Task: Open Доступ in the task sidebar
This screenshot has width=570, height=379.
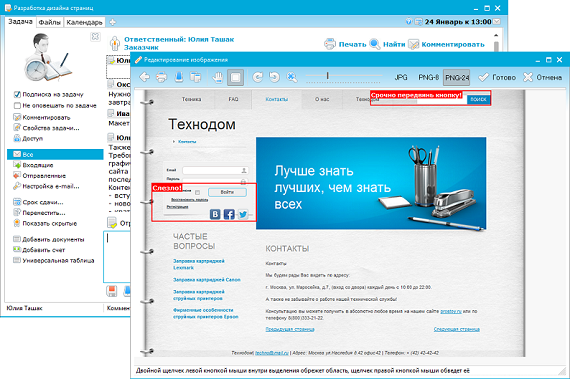Action: coord(28,138)
